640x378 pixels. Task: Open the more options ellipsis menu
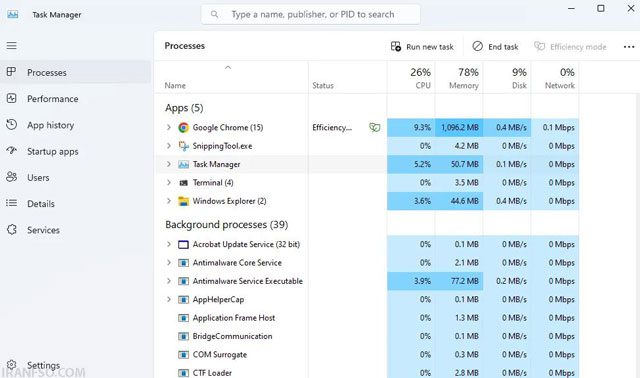click(x=629, y=47)
